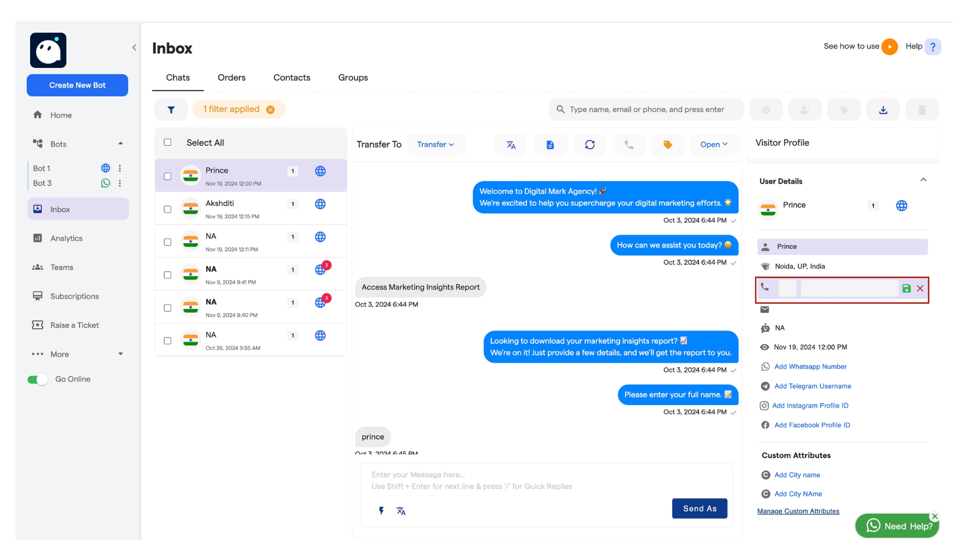Check the Prince chat checkbox
The width and height of the screenshot is (968, 560).
(x=168, y=176)
